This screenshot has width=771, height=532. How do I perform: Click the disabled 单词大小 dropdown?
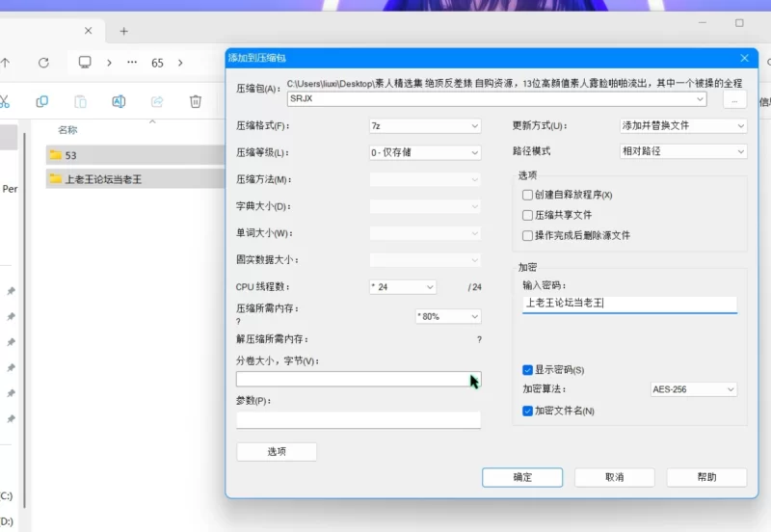pos(425,233)
